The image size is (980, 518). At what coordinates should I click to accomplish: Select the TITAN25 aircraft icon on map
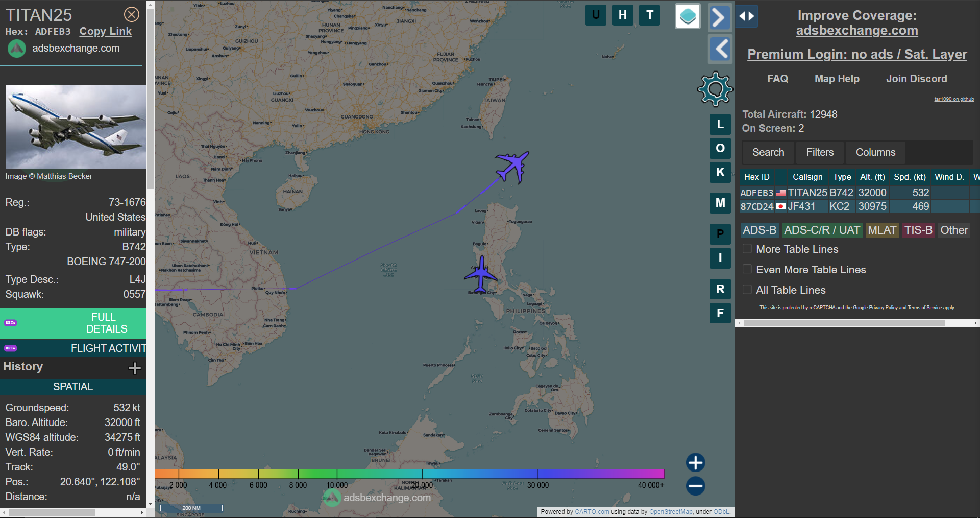pyautogui.click(x=512, y=167)
